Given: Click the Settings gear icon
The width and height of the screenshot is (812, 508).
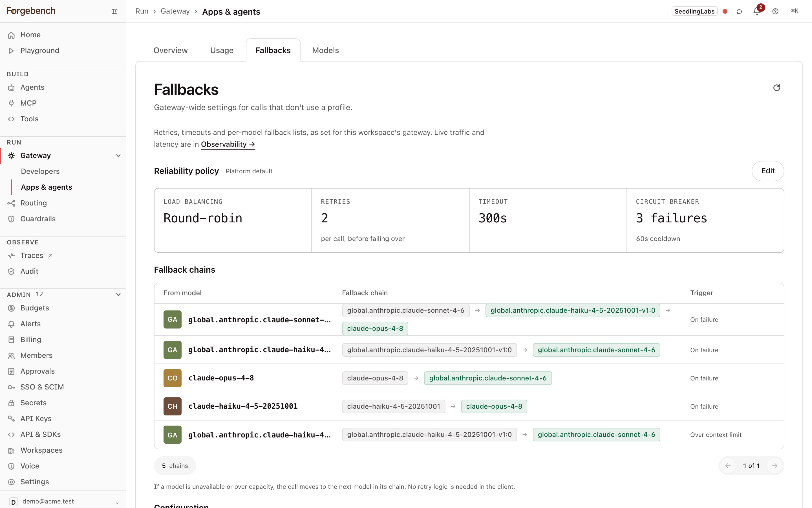Looking at the screenshot, I should coord(11,482).
